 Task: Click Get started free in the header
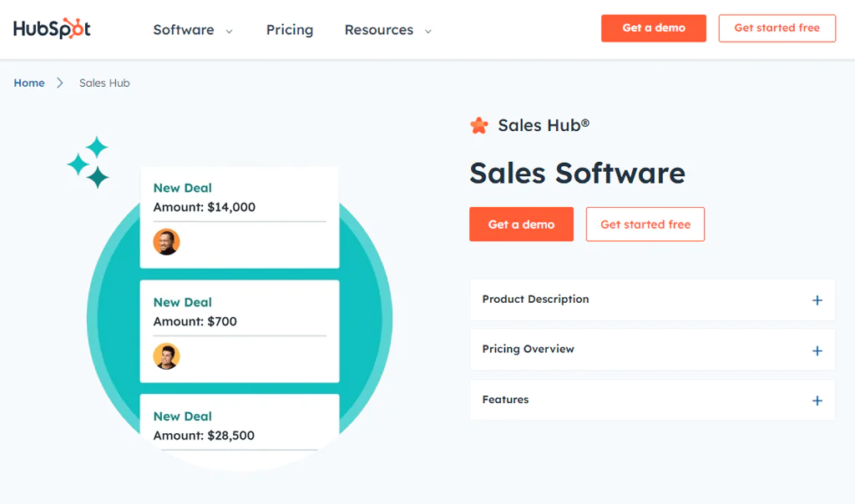coord(777,28)
